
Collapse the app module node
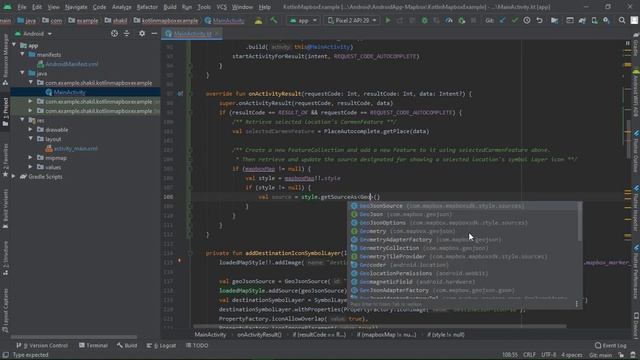click(15, 45)
